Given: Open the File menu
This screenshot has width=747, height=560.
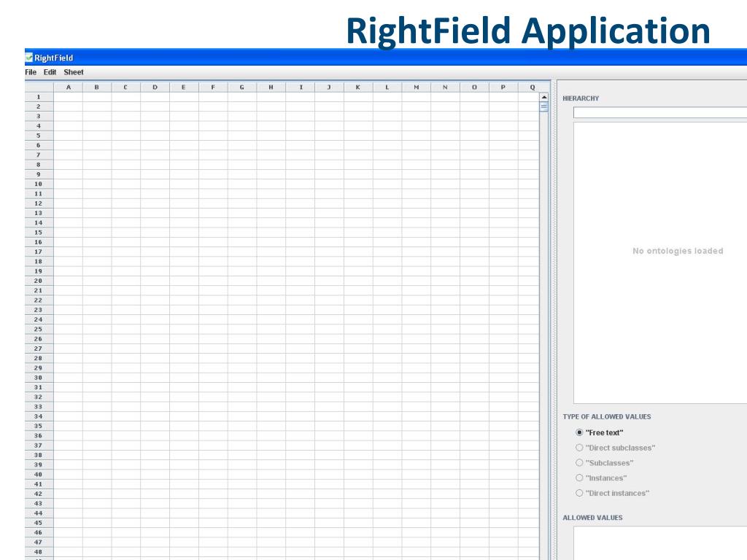Looking at the screenshot, I should (x=31, y=72).
